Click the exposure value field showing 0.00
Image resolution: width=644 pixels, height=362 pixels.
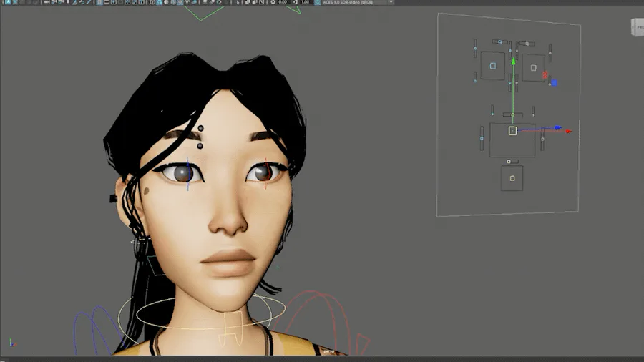point(283,2)
